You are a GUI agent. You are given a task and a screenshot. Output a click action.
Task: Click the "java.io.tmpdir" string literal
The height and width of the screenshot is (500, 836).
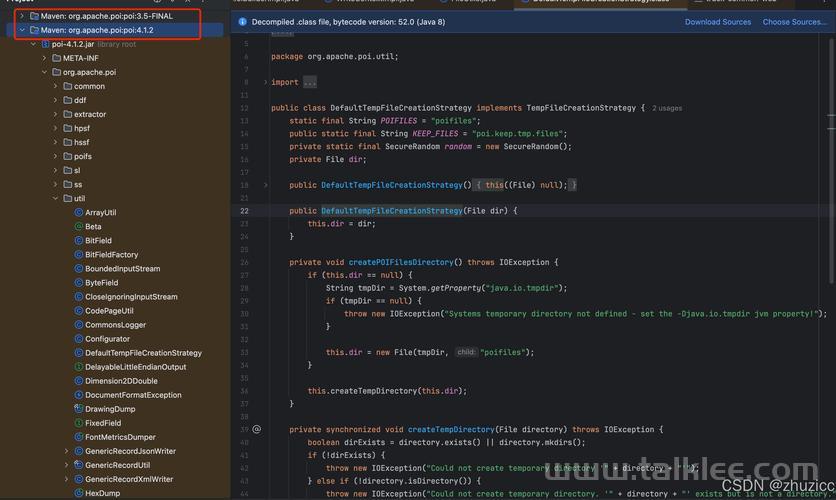[x=521, y=288]
